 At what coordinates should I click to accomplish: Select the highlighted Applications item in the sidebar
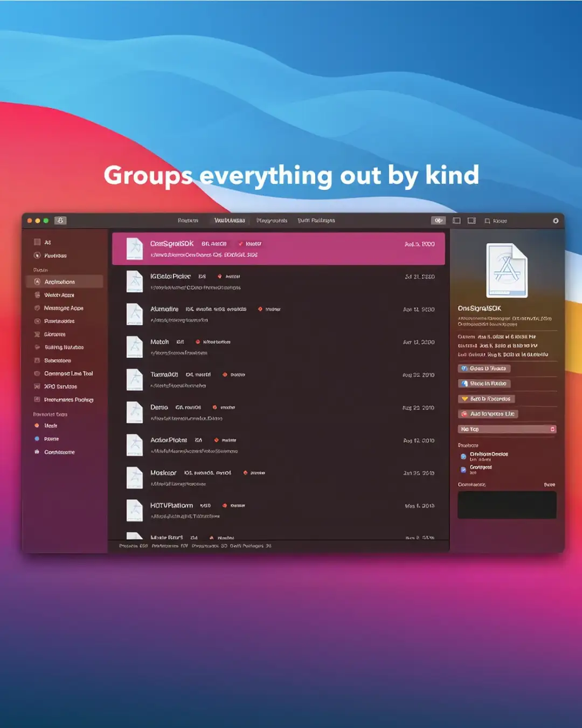click(65, 282)
